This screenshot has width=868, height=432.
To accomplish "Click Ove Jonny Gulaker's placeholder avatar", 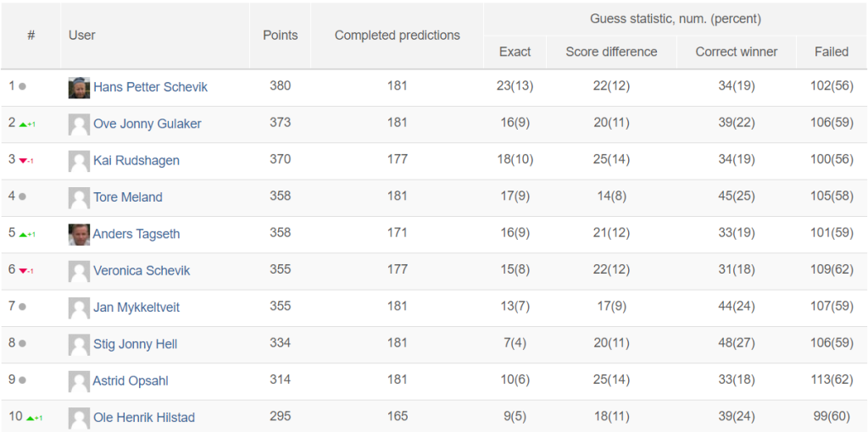I will (x=79, y=125).
